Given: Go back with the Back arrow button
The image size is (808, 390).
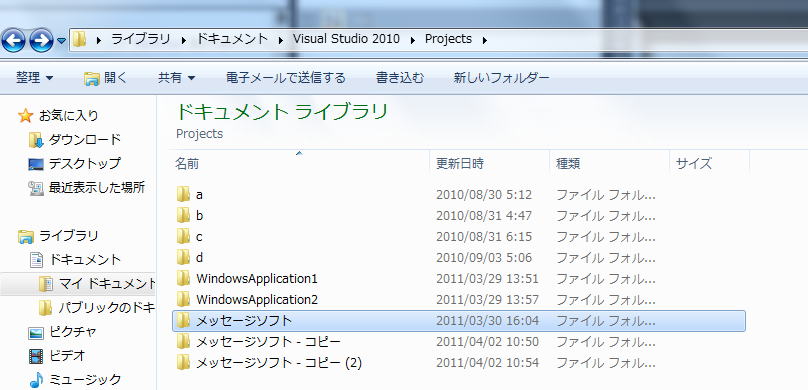Looking at the screenshot, I should tap(13, 41).
